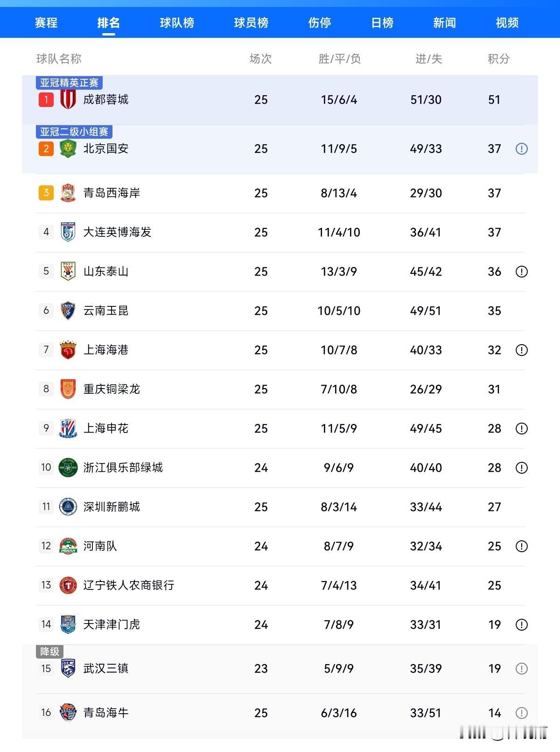The image size is (560, 752).
Task: Open team 辽宁铁人农商银行
Action: click(x=129, y=585)
